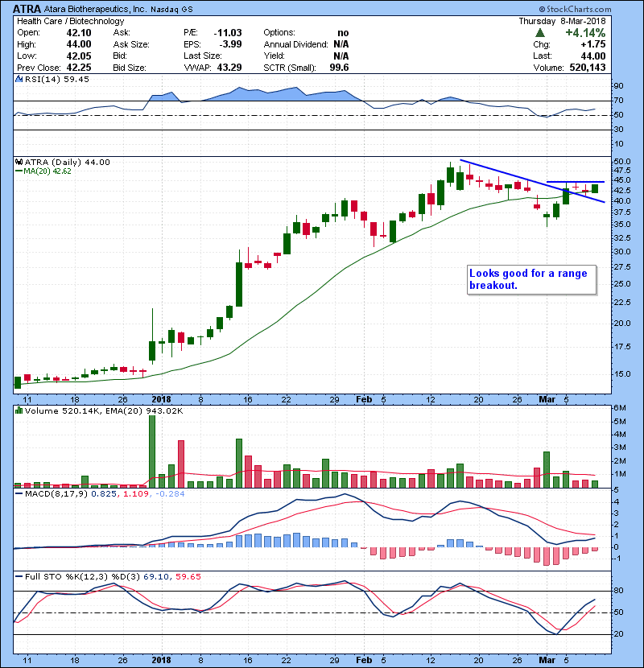The height and width of the screenshot is (668, 644).
Task: Click the Last Size label
Action: click(x=203, y=56)
